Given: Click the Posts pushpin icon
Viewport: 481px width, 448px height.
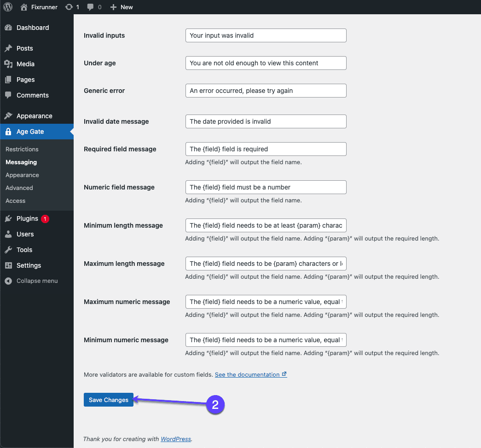Looking at the screenshot, I should 8,48.
